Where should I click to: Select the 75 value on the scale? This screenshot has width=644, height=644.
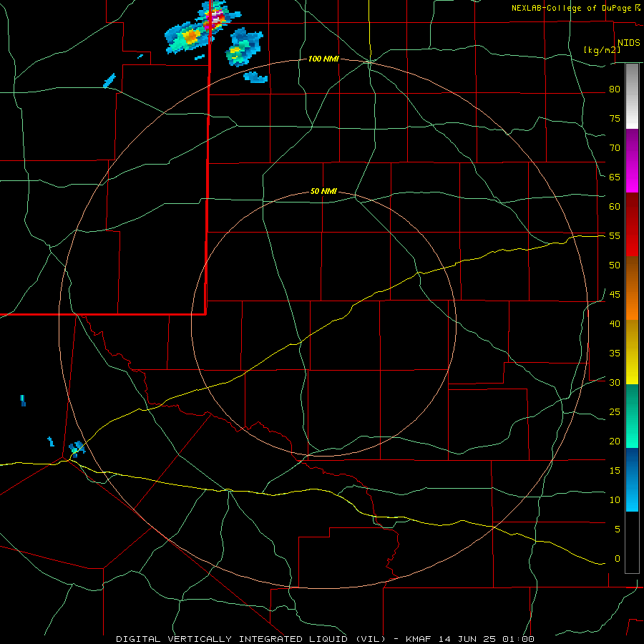[615, 118]
